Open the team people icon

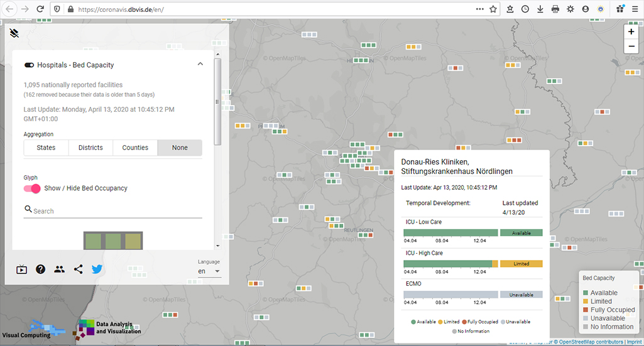[59, 269]
